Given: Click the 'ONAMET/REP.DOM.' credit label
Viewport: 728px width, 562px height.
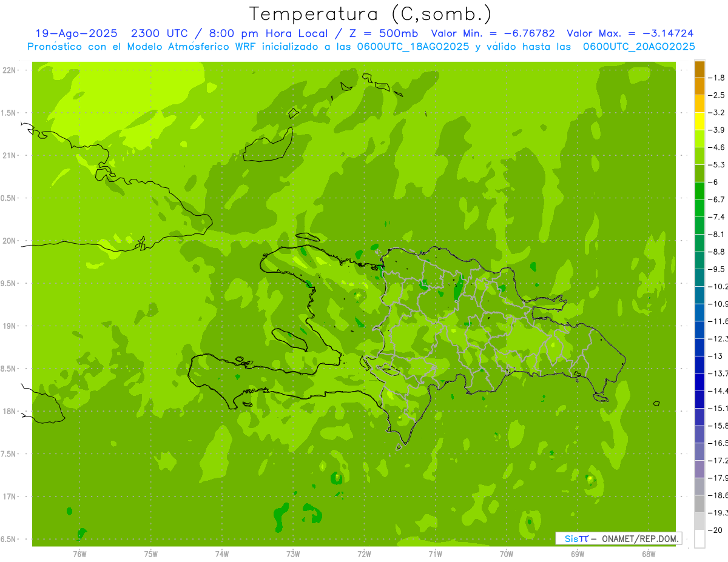Looking at the screenshot, I should 640,538.
